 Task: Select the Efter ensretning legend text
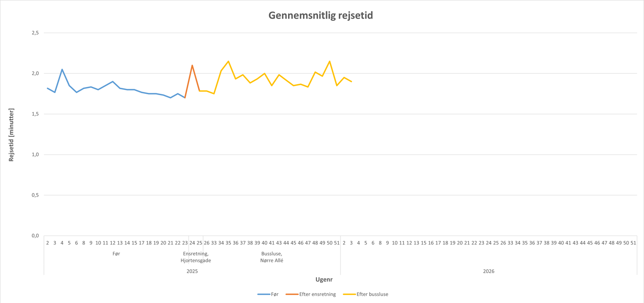[317, 294]
